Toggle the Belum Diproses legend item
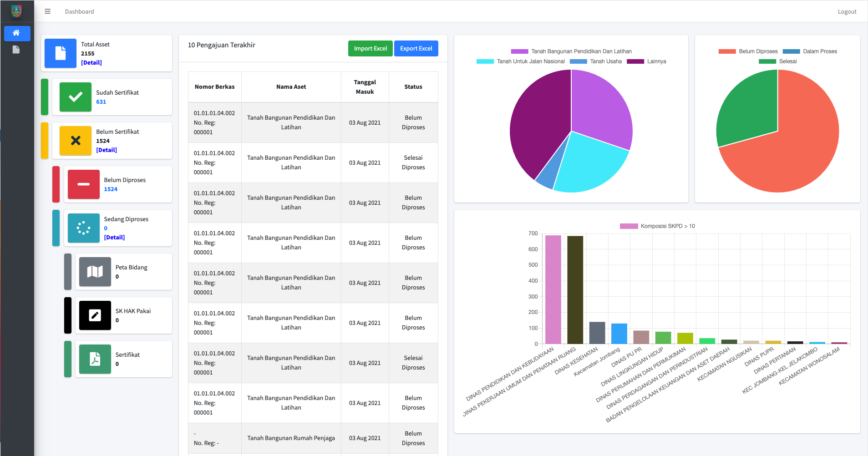 point(748,51)
